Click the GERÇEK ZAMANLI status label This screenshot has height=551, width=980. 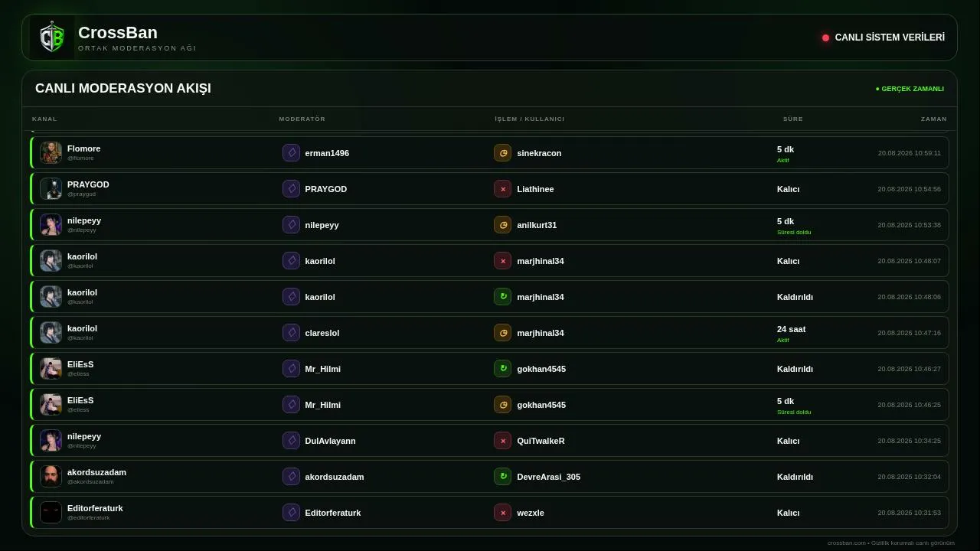coord(910,89)
